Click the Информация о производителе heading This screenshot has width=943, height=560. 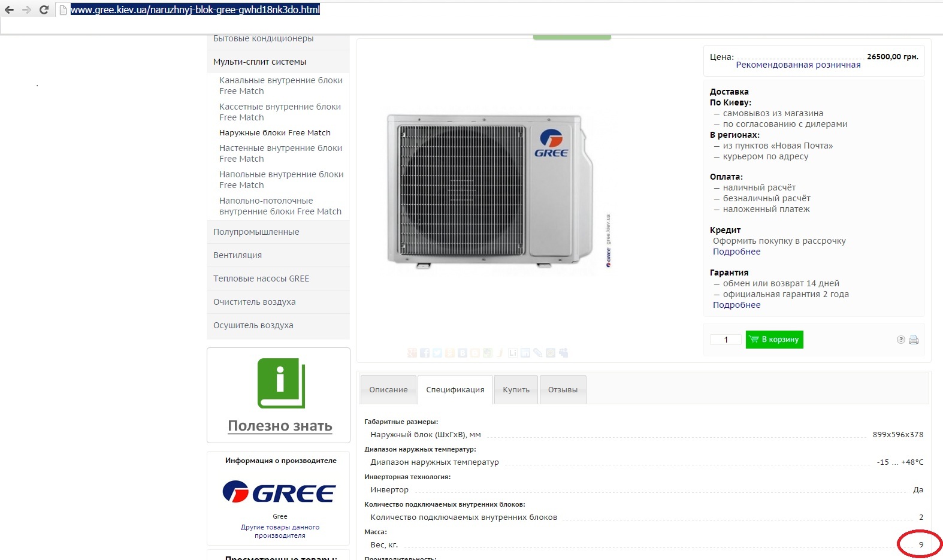pos(280,461)
